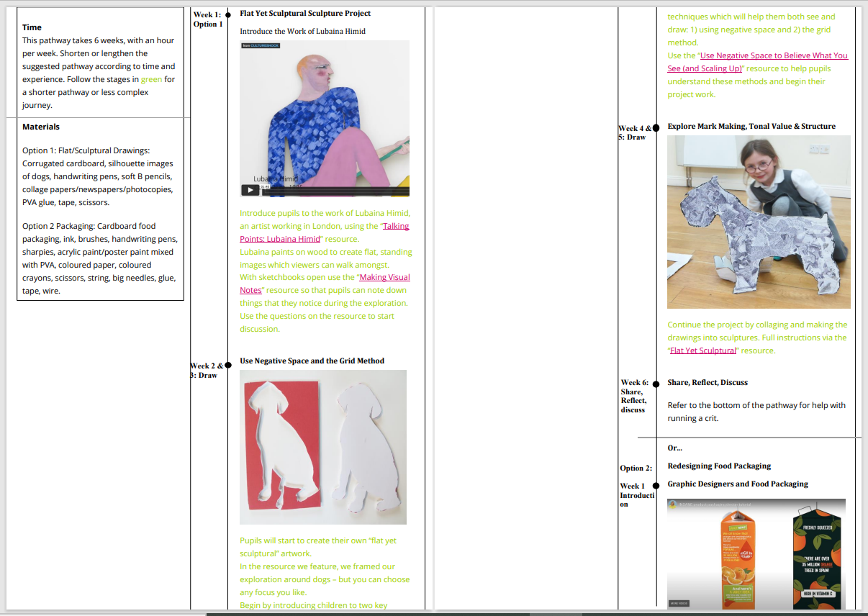Open the "Use Negative Space to Believe" link
This screenshot has height=616, width=868.
(x=774, y=55)
